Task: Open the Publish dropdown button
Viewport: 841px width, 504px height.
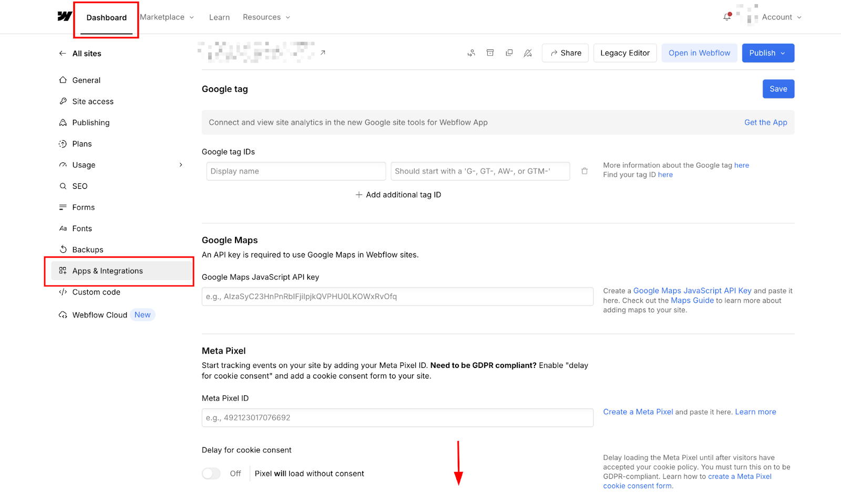Action: [x=768, y=53]
